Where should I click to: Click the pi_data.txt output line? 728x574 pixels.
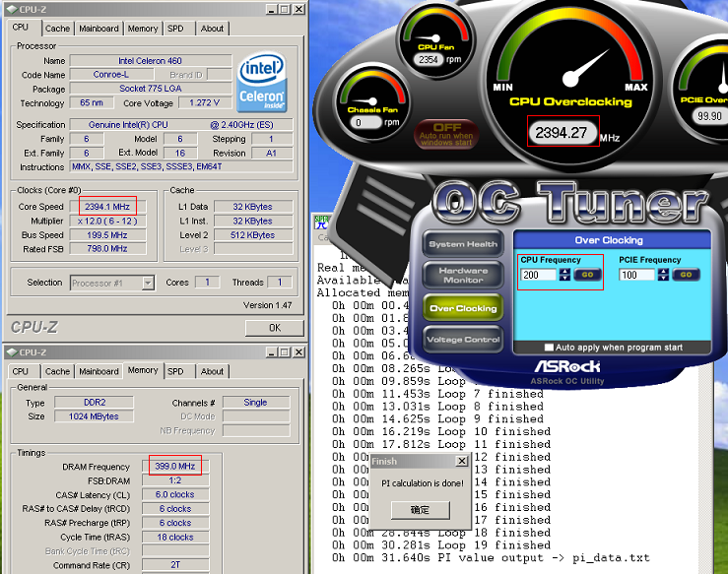[491, 558]
